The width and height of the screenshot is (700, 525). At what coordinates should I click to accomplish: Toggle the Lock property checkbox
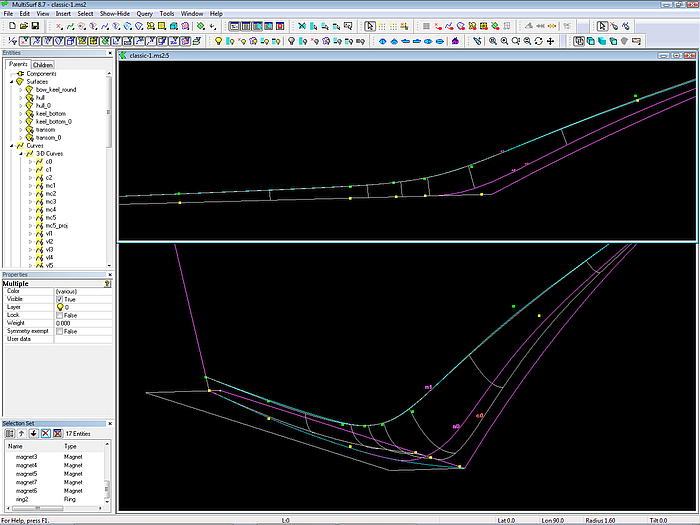click(60, 315)
